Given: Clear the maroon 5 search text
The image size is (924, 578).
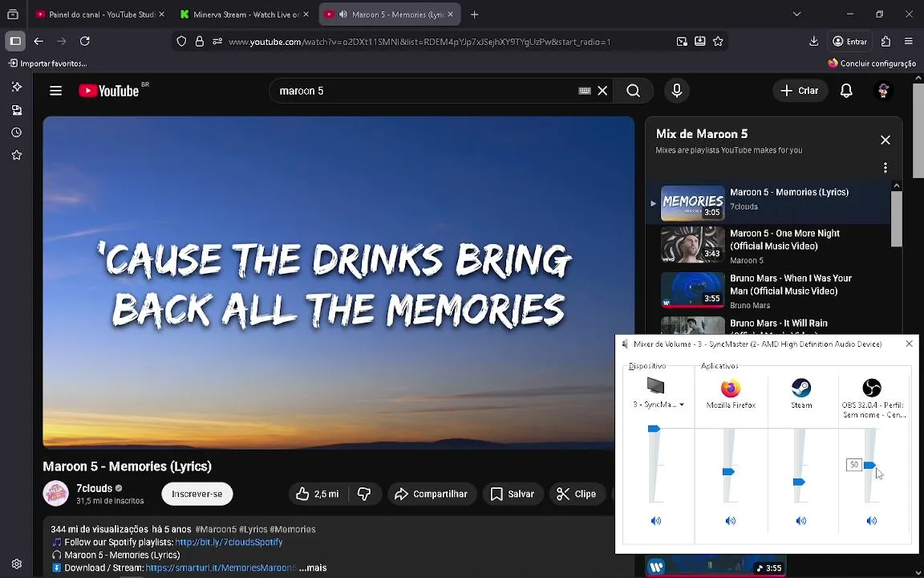Looking at the screenshot, I should click(x=602, y=91).
